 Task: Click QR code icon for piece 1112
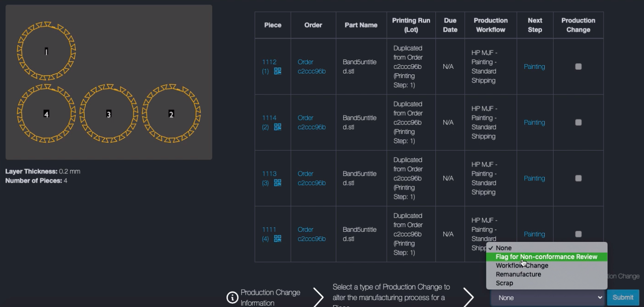pyautogui.click(x=277, y=71)
